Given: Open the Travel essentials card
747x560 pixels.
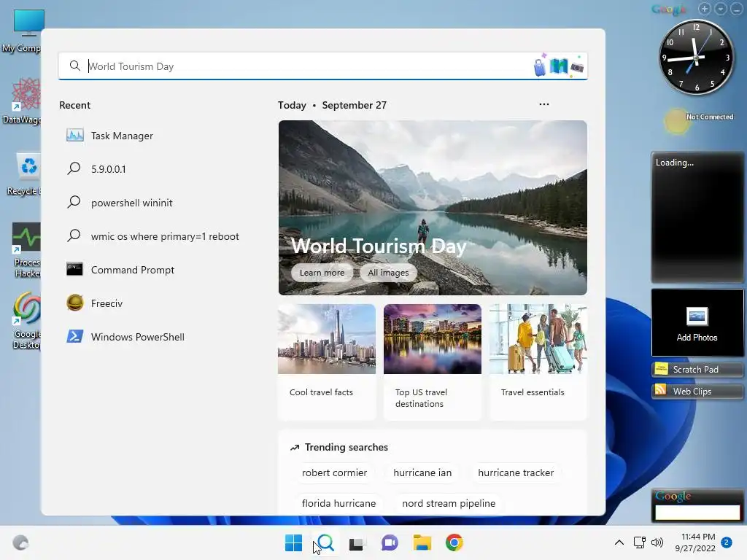Looking at the screenshot, I should (538, 362).
